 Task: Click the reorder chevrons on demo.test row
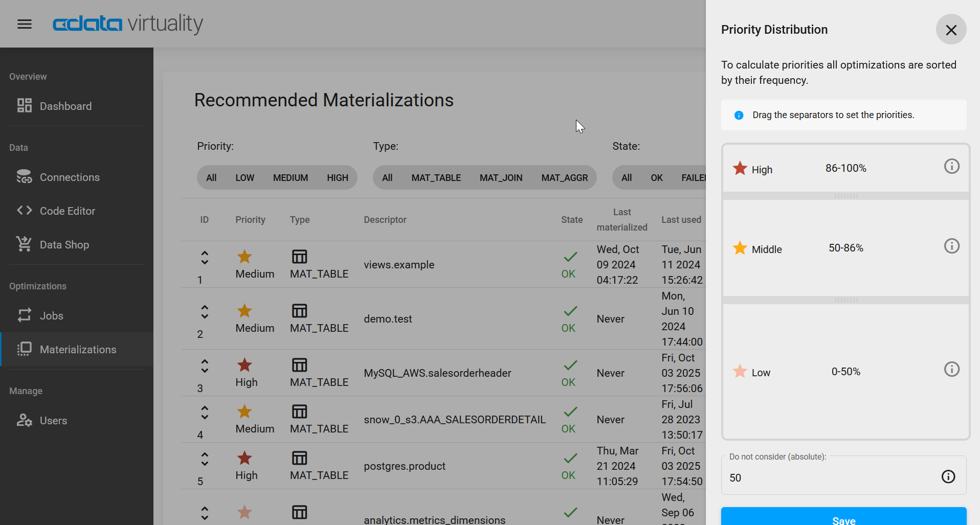pos(205,312)
